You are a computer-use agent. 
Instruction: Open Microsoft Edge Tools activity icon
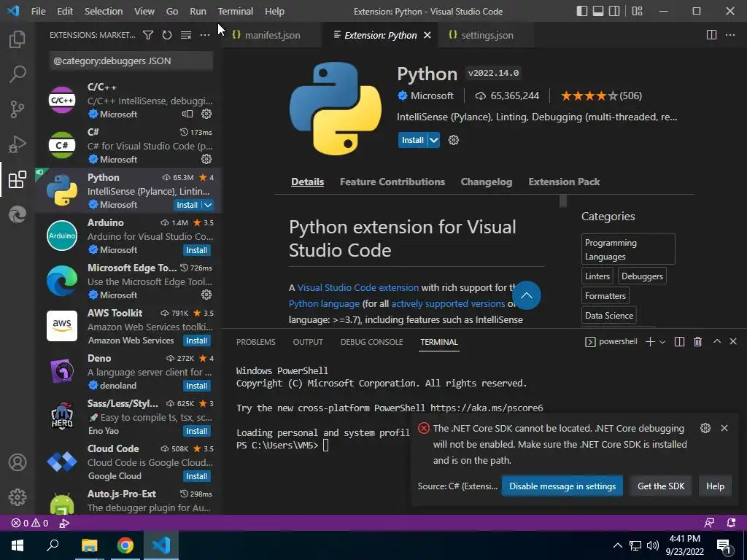[x=18, y=215]
